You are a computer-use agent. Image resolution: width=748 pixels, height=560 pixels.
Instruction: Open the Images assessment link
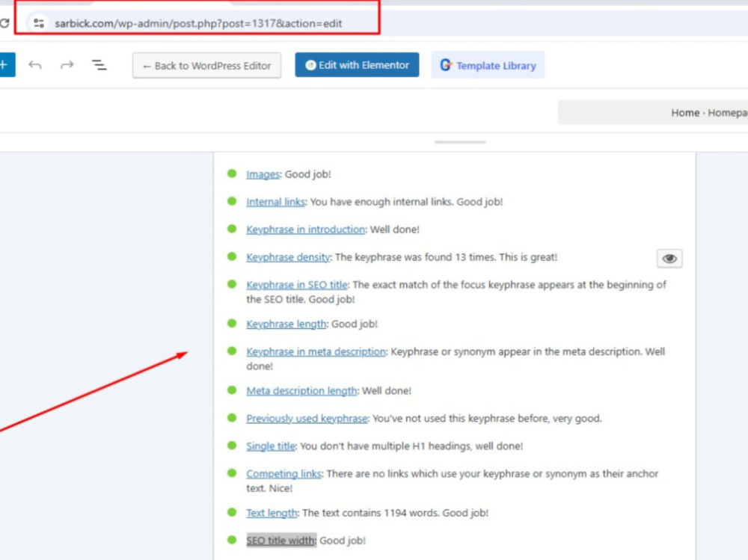click(x=263, y=174)
